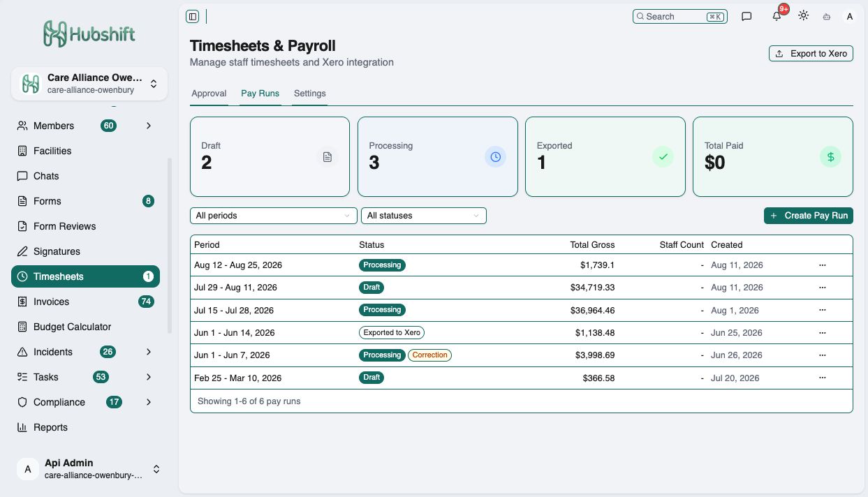Click the Hubshift logo

[x=89, y=34]
